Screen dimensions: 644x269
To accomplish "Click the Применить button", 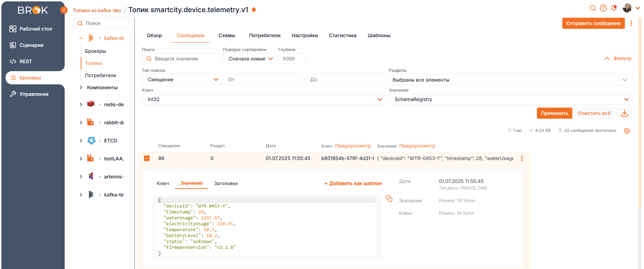I will pos(554,113).
